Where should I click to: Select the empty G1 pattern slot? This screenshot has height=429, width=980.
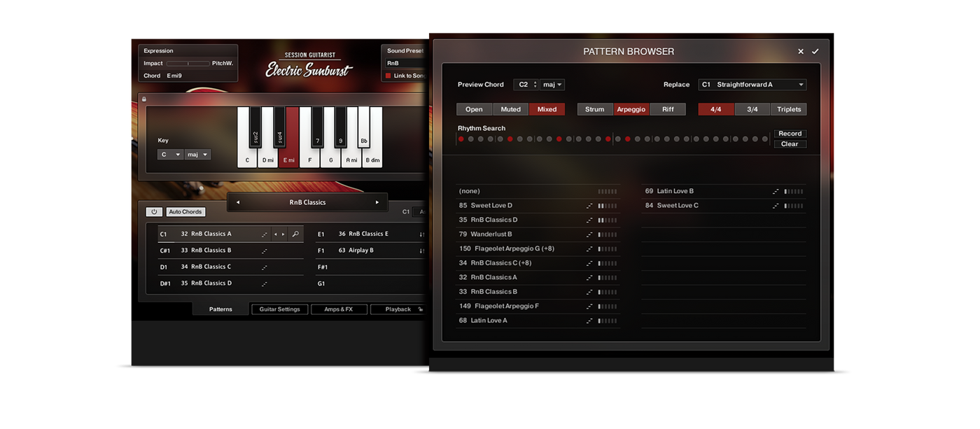370,283
